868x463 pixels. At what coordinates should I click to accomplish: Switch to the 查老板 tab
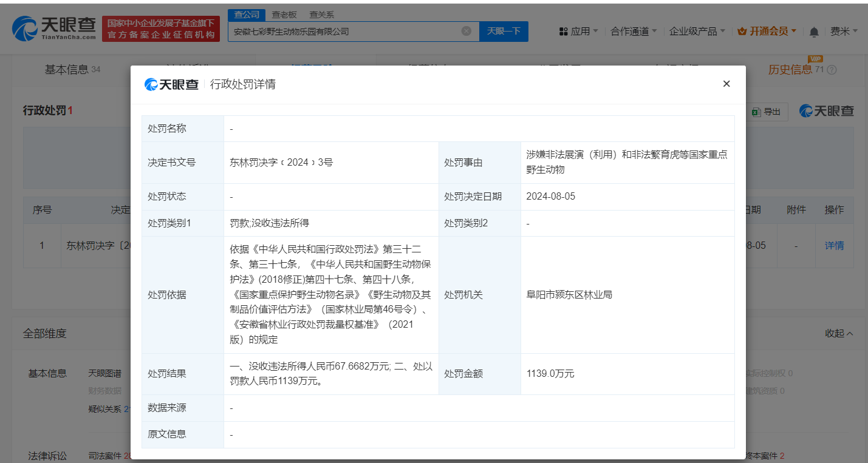[x=284, y=14]
